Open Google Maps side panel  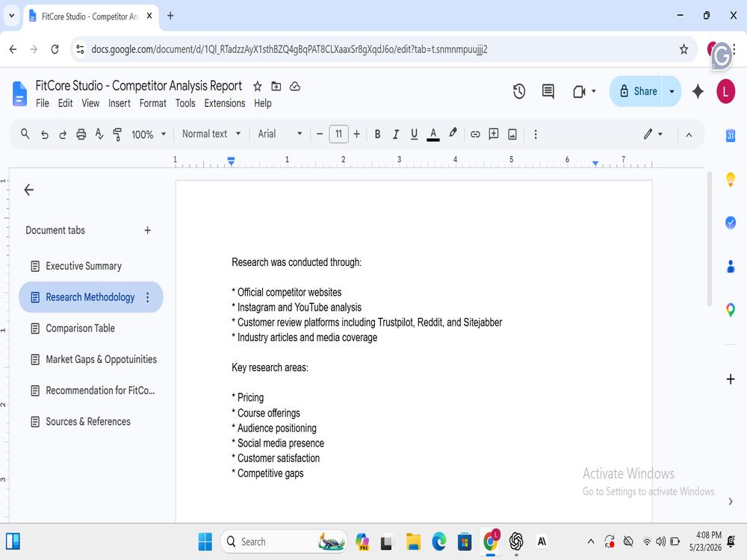click(x=730, y=310)
